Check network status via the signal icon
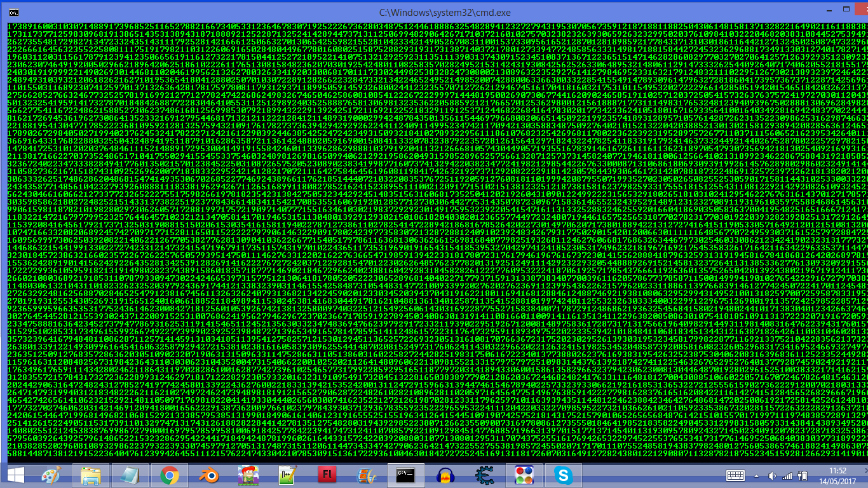The width and height of the screenshot is (868, 488). [787, 475]
